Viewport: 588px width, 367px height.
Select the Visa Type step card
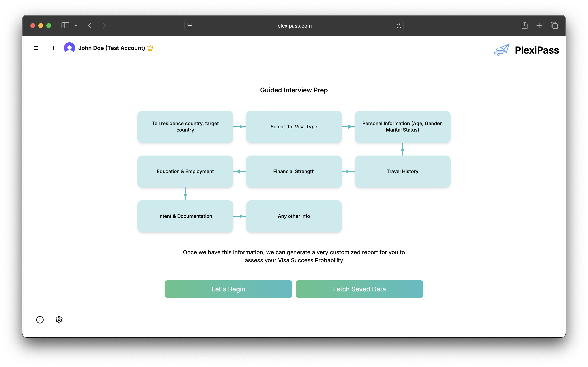point(294,127)
